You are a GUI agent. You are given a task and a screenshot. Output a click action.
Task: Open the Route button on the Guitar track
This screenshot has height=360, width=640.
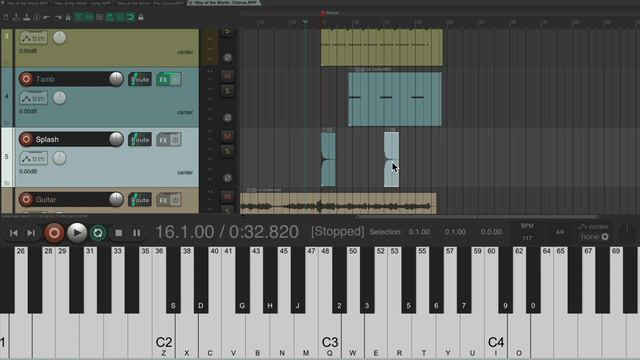point(140,200)
